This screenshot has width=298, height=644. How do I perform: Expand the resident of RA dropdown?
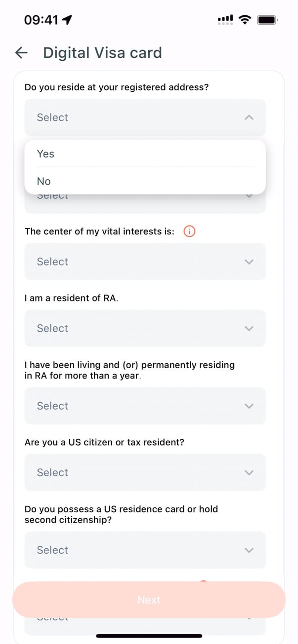145,328
